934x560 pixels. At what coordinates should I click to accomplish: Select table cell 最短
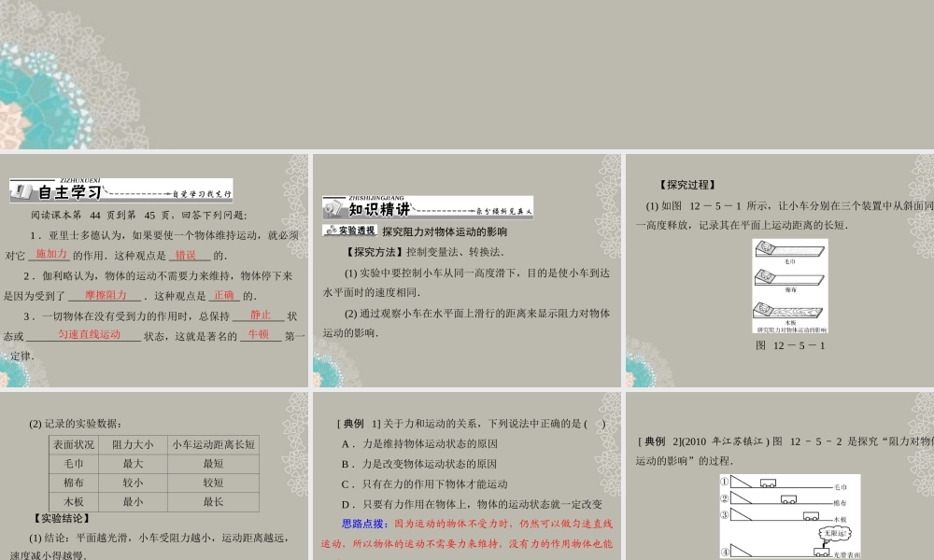(x=213, y=464)
